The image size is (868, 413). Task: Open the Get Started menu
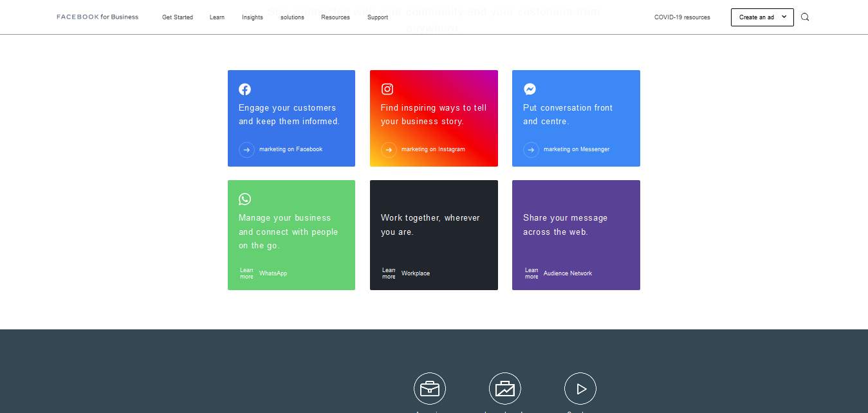[x=178, y=17]
